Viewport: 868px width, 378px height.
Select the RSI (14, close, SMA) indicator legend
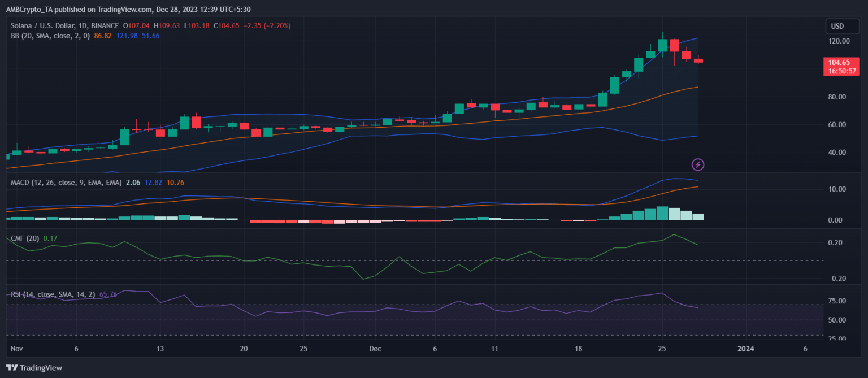[x=53, y=294]
